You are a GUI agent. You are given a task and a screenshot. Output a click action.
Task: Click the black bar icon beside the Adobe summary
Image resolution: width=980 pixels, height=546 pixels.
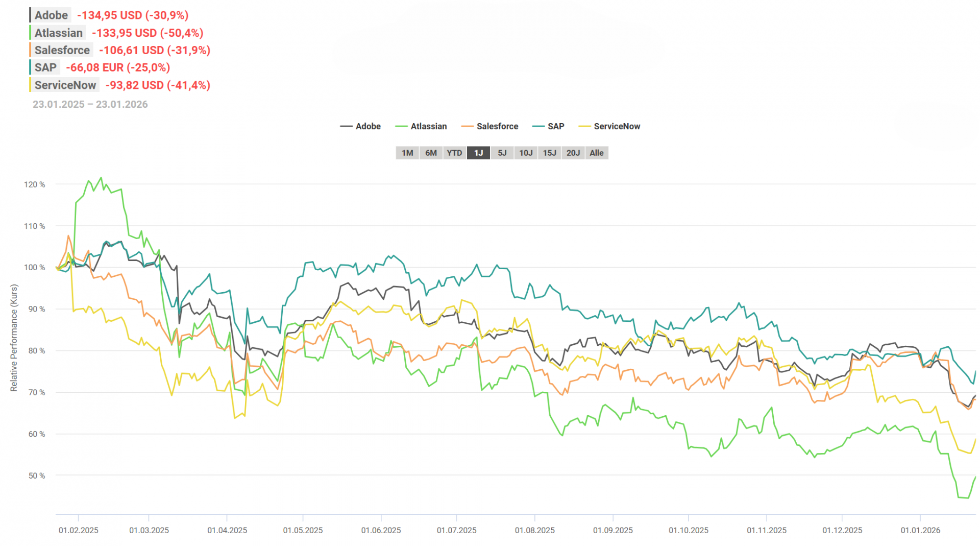click(x=30, y=15)
